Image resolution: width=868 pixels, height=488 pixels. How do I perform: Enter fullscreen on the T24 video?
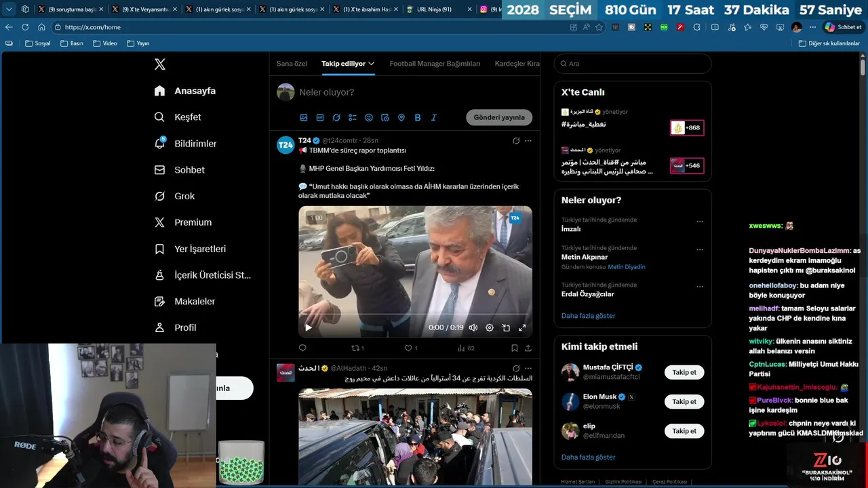[x=522, y=328]
